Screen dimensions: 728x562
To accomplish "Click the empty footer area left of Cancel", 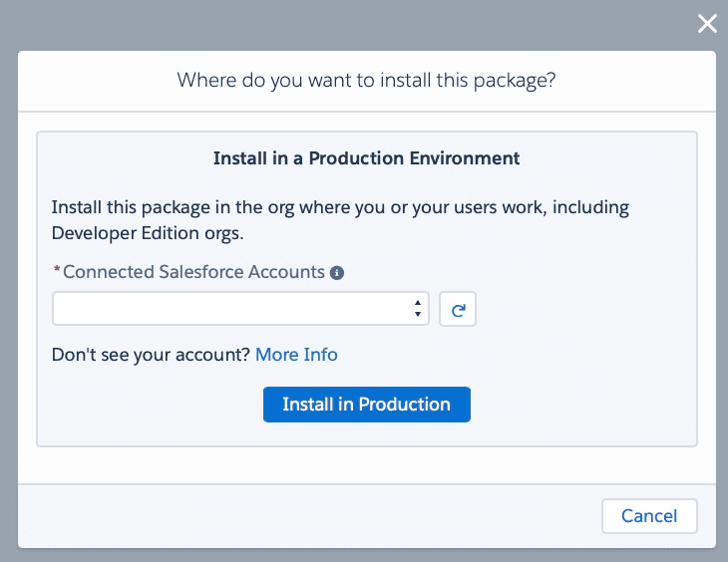I will pos(299,516).
